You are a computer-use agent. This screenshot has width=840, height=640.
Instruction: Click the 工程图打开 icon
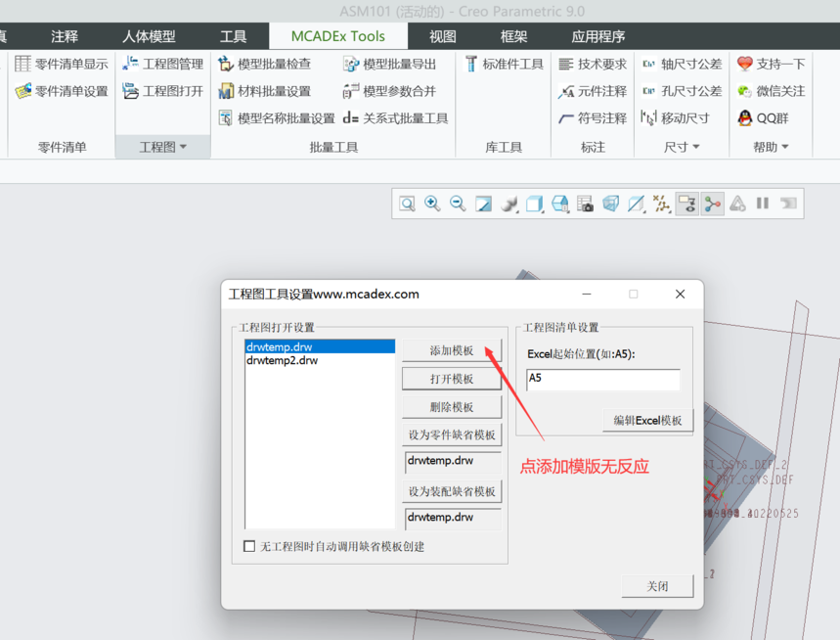pos(130,91)
